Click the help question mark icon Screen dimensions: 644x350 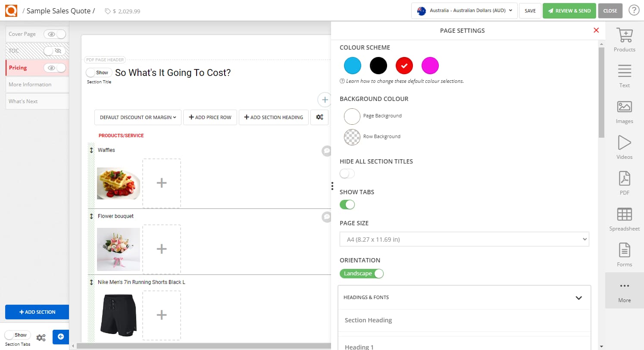[x=634, y=10]
